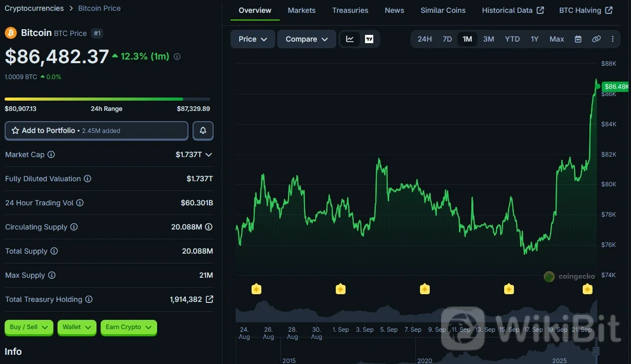
Task: Click the Bitcoin Price breadcrumb text
Action: [100, 8]
